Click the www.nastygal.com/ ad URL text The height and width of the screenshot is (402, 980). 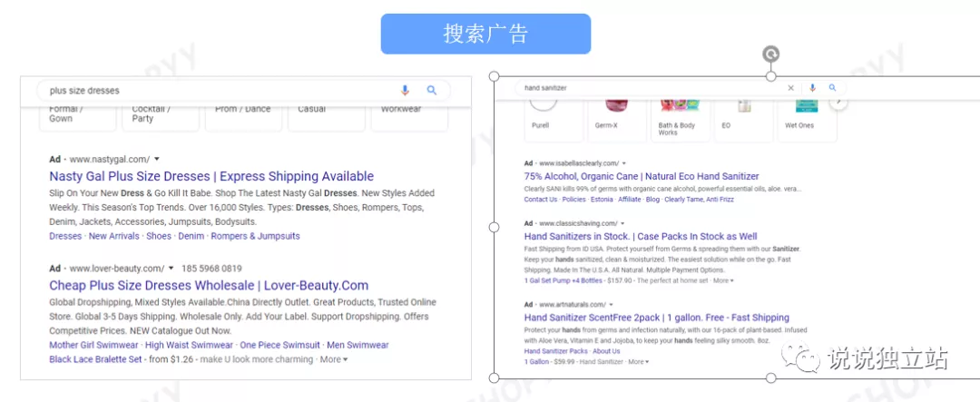point(110,159)
